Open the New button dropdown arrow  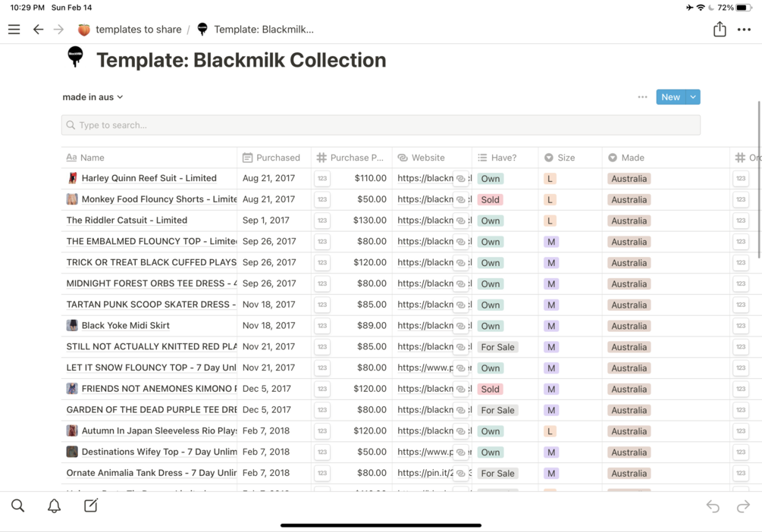tap(693, 97)
